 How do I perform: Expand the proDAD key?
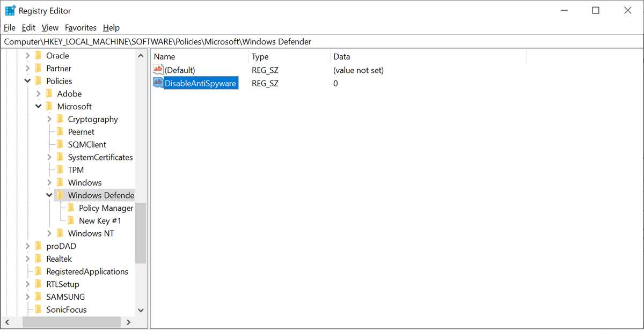pyautogui.click(x=27, y=246)
